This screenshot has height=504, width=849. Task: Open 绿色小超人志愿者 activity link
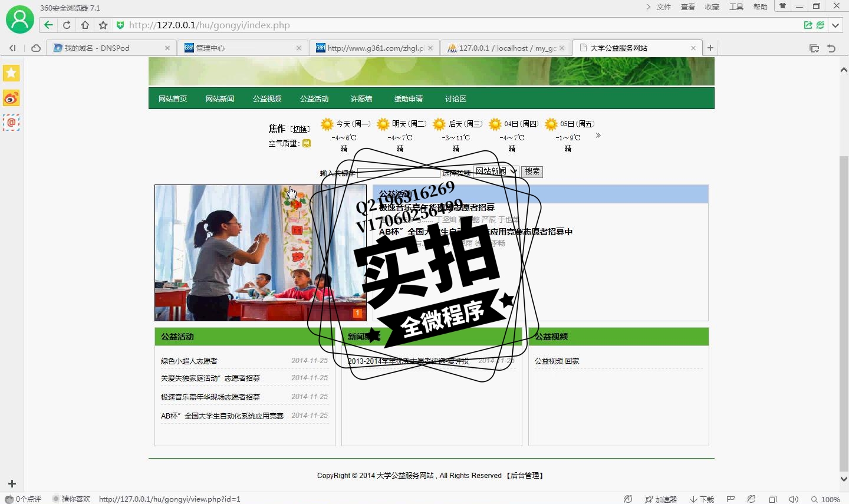189,361
